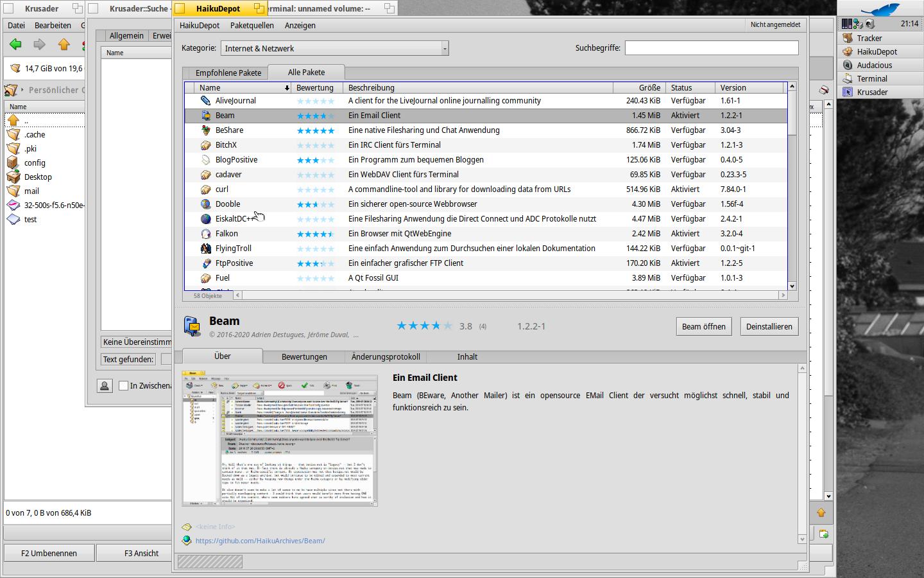Open the Anzeigen menu
The width and height of the screenshot is (924, 578).
coord(300,25)
